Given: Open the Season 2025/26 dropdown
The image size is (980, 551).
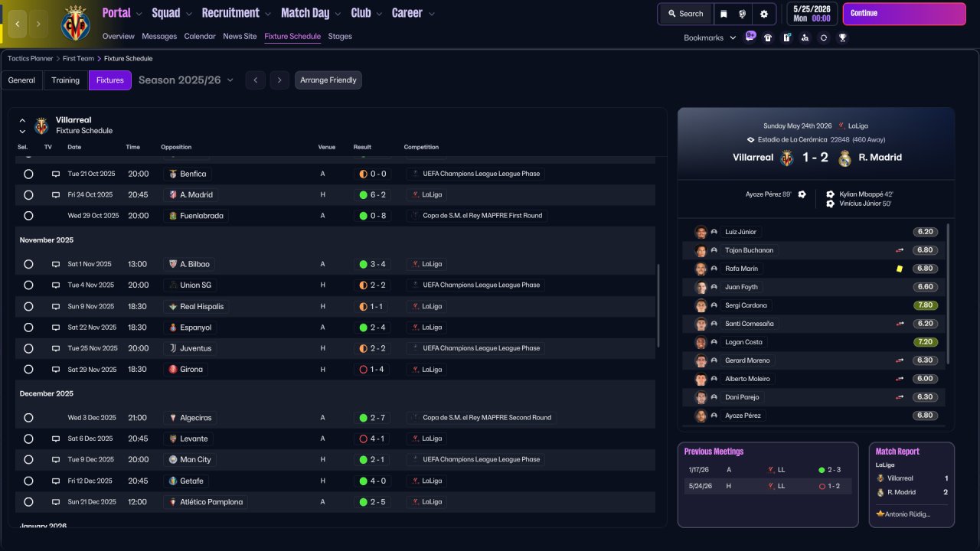Looking at the screenshot, I should [x=186, y=80].
